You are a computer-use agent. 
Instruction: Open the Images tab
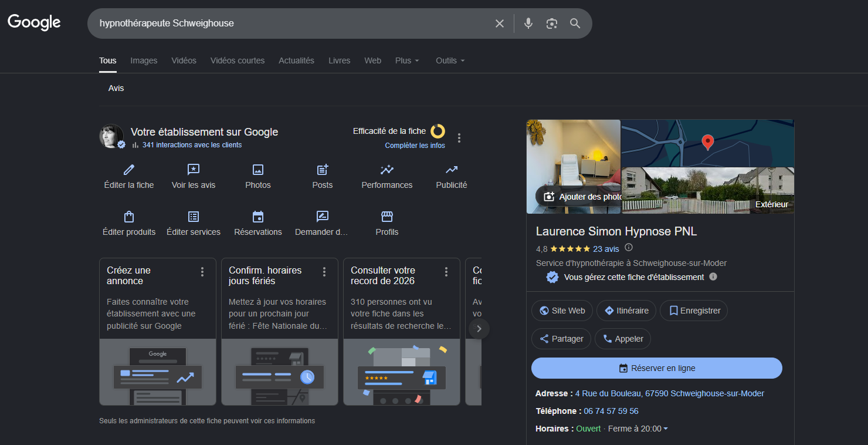coord(144,60)
